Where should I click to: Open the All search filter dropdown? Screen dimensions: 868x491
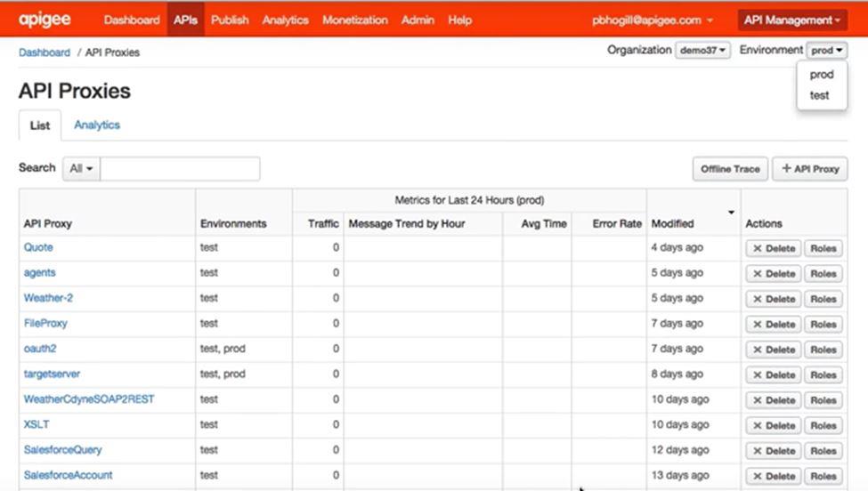tap(81, 169)
